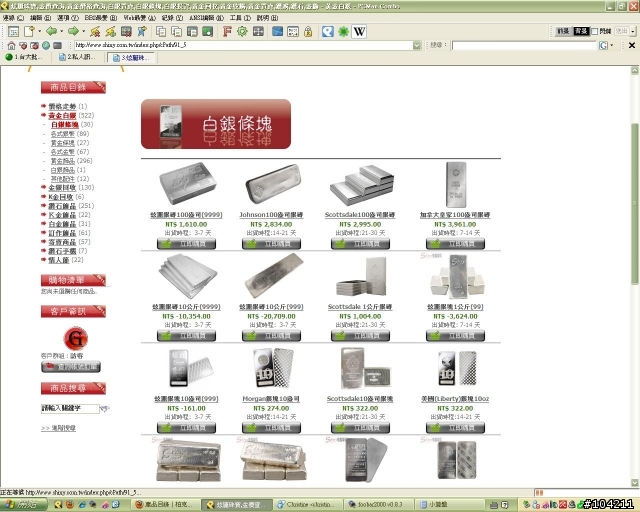Open the search engine selector dropdown
This screenshot has width=640, height=512.
click(611, 45)
